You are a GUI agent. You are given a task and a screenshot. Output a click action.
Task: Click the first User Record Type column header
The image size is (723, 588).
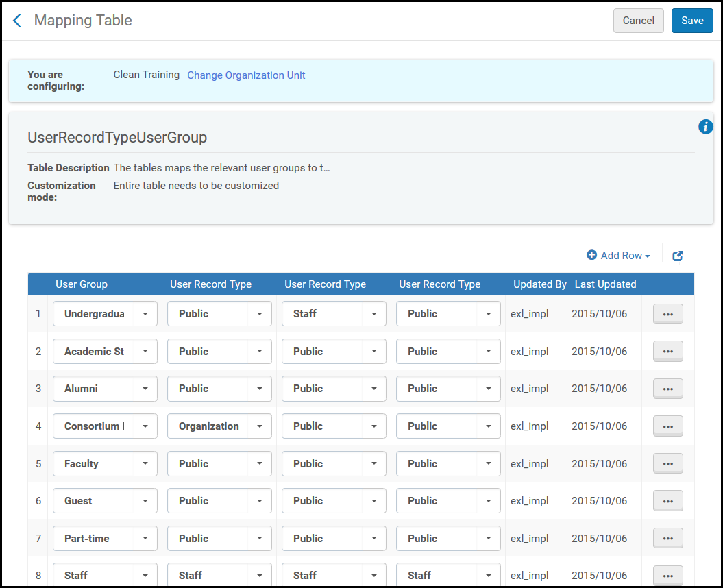coord(210,284)
